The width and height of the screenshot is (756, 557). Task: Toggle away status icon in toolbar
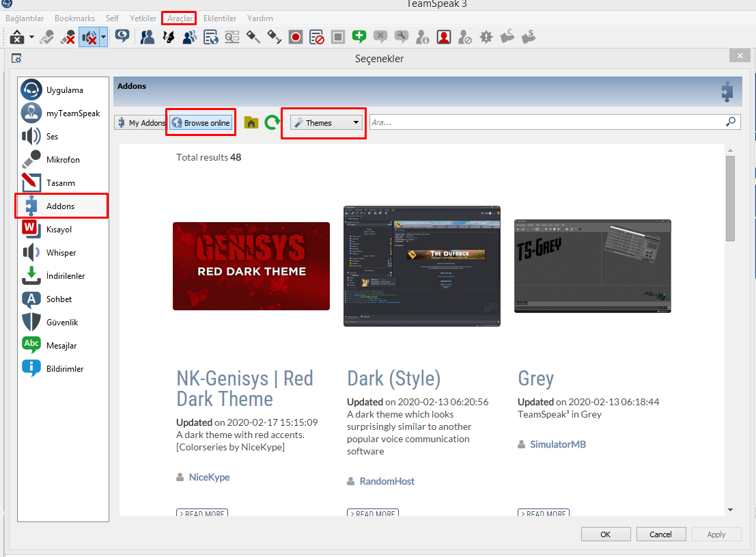coord(17,37)
